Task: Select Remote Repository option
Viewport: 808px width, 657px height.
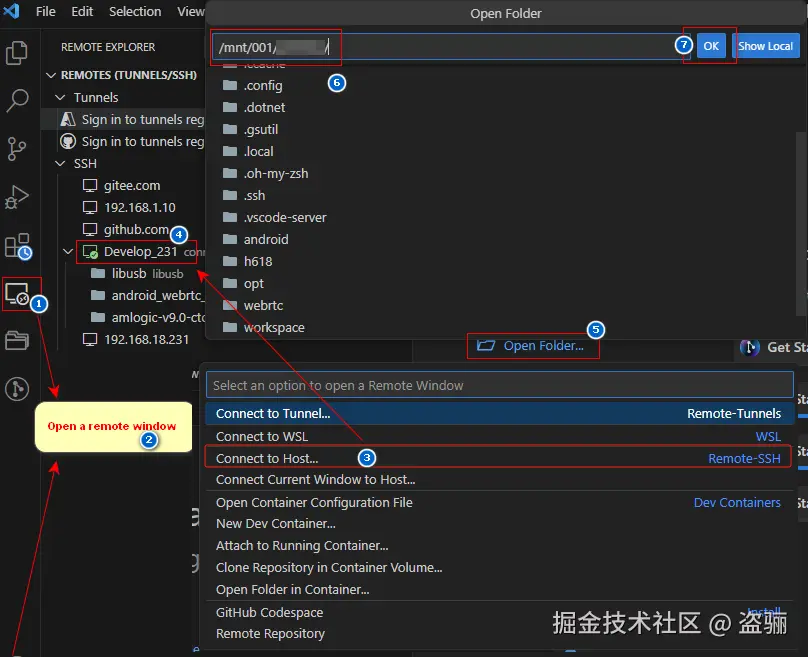Action: pyautogui.click(x=499, y=634)
